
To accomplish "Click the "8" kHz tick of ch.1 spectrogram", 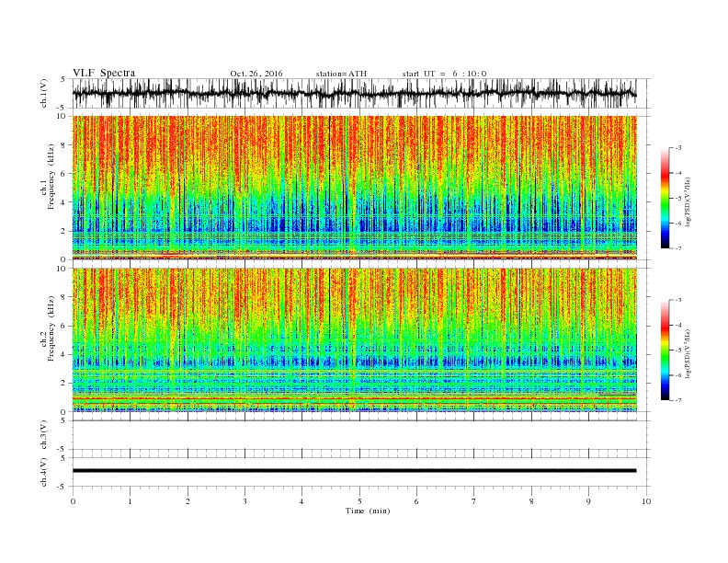I will click(64, 145).
